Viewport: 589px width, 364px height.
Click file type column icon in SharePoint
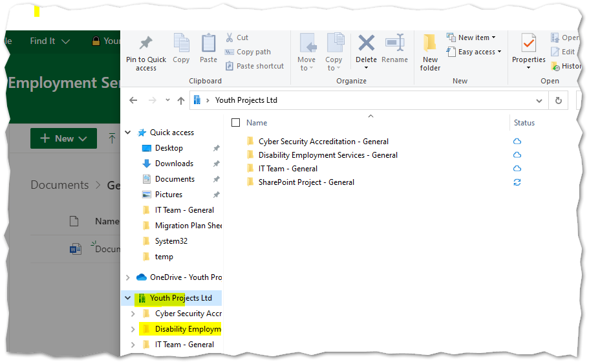point(74,221)
